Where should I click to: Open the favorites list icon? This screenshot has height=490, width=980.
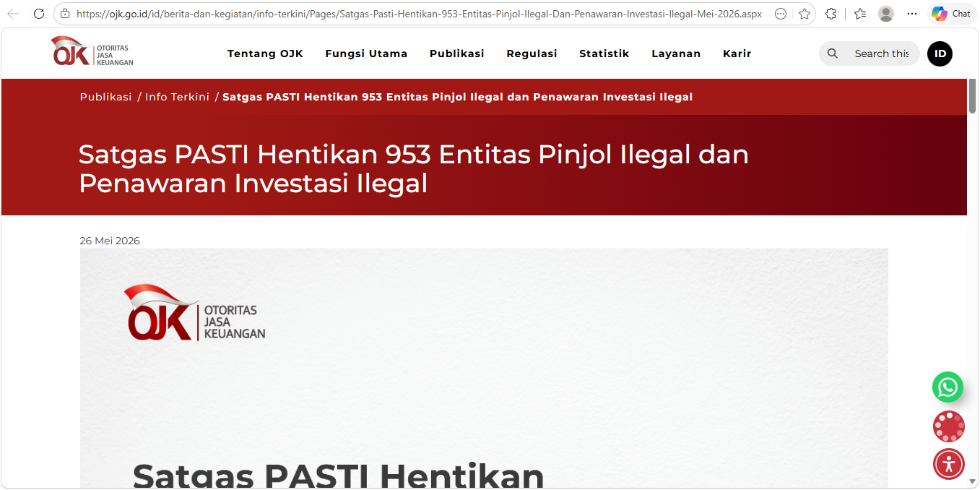tap(859, 14)
